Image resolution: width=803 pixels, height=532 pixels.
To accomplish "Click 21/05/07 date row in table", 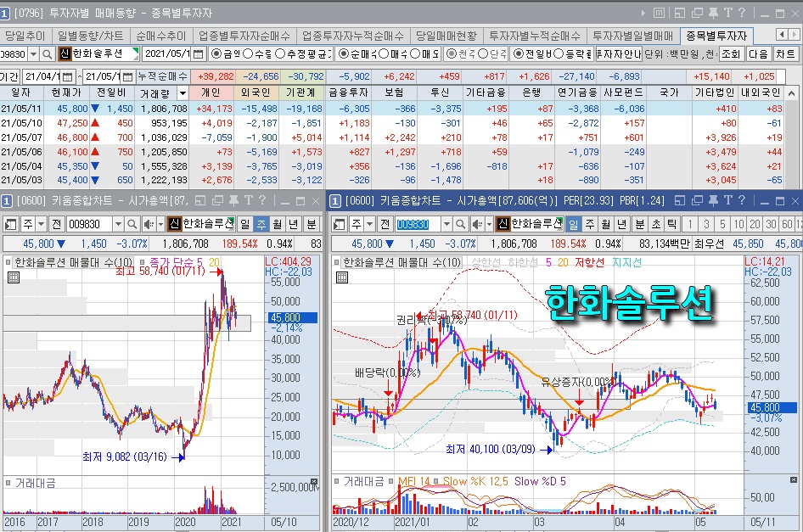I will [x=392, y=137].
